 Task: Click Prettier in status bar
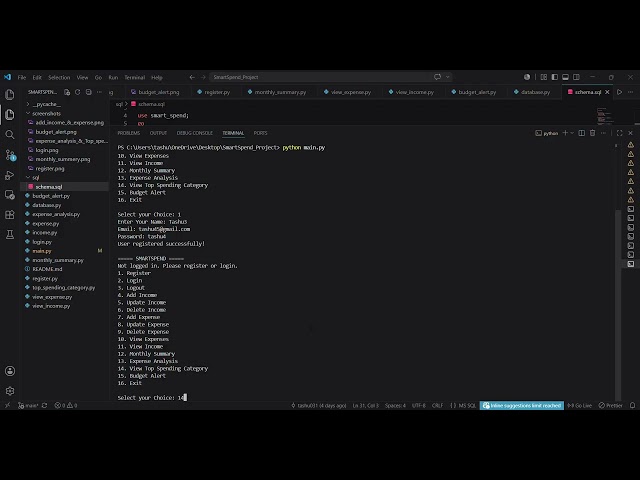tap(611, 405)
